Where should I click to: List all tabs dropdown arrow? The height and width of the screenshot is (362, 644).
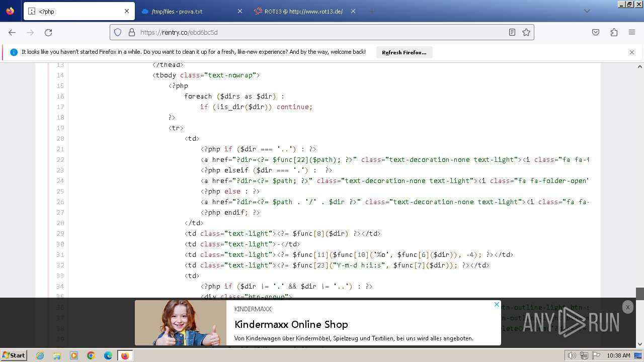(x=587, y=11)
